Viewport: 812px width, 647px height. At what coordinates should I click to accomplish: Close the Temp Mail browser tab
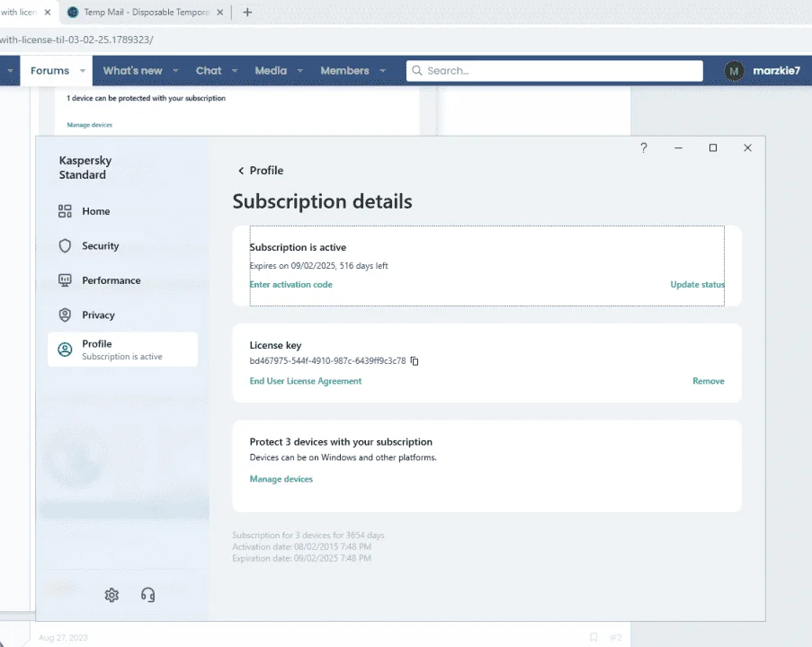pos(220,12)
